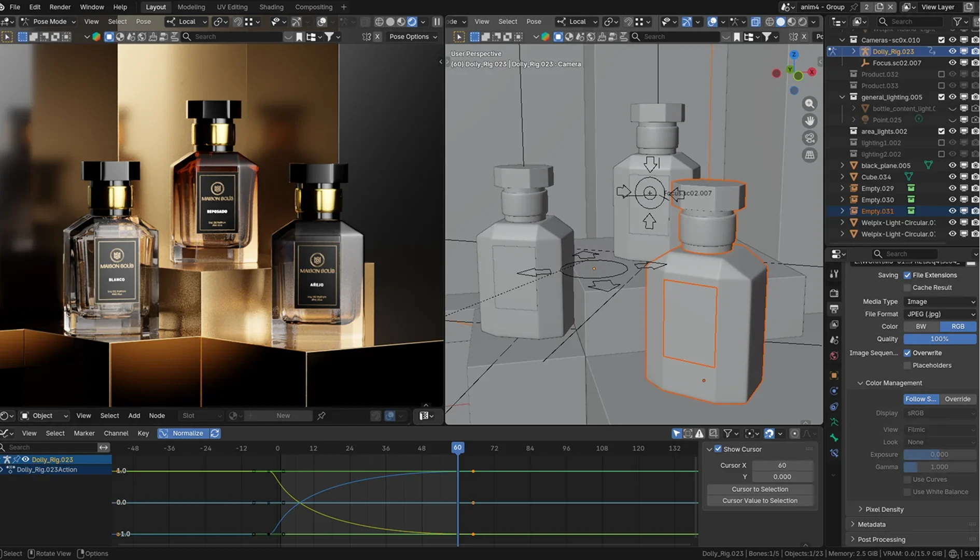Toggle X-ray icon in right viewport header
Viewport: 980px width, 560px height.
755,22
